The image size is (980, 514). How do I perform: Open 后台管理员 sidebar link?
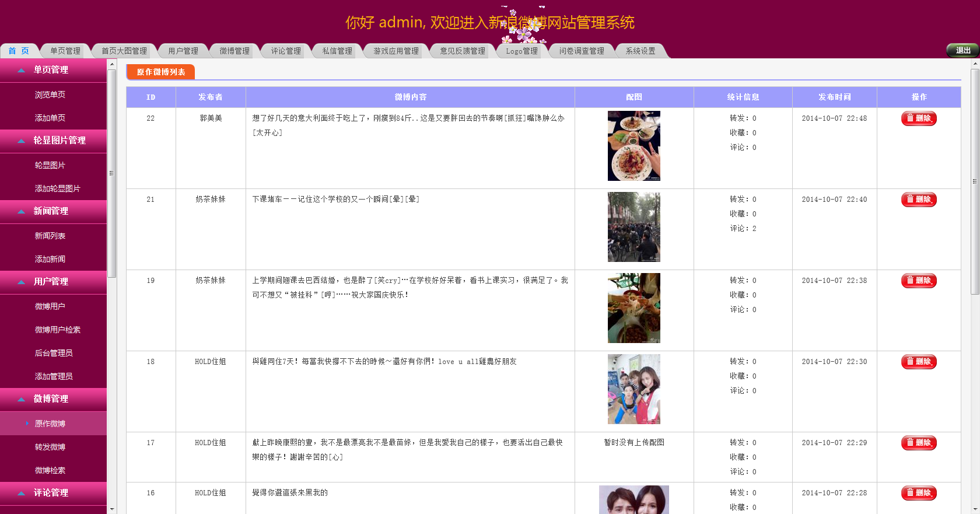pos(54,353)
